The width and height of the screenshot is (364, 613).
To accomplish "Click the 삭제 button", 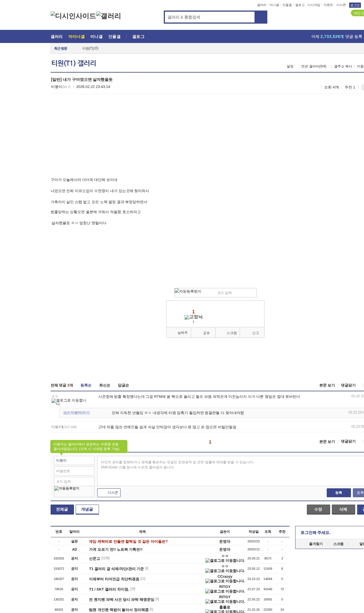I will [344, 509].
